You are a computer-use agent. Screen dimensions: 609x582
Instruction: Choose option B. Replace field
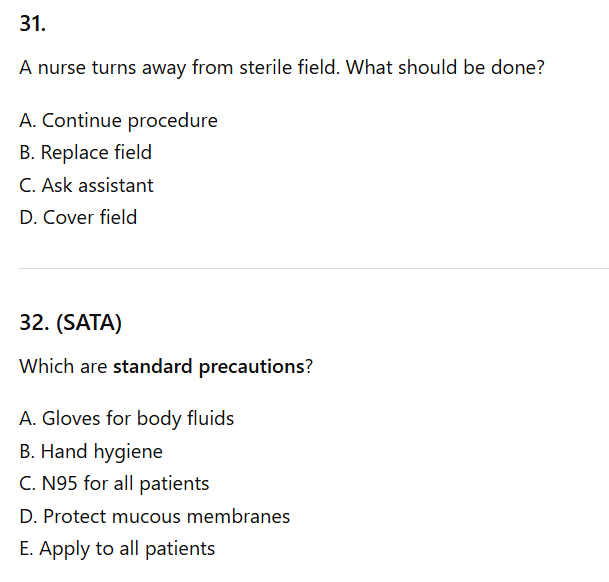pos(86,153)
